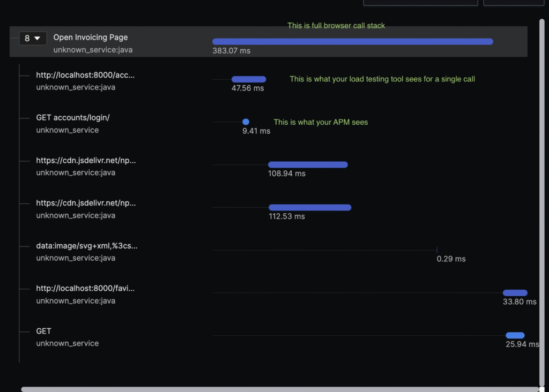Click the 47.56 ms duration bar
Screen dimensions: 549x392
pyautogui.click(x=248, y=79)
